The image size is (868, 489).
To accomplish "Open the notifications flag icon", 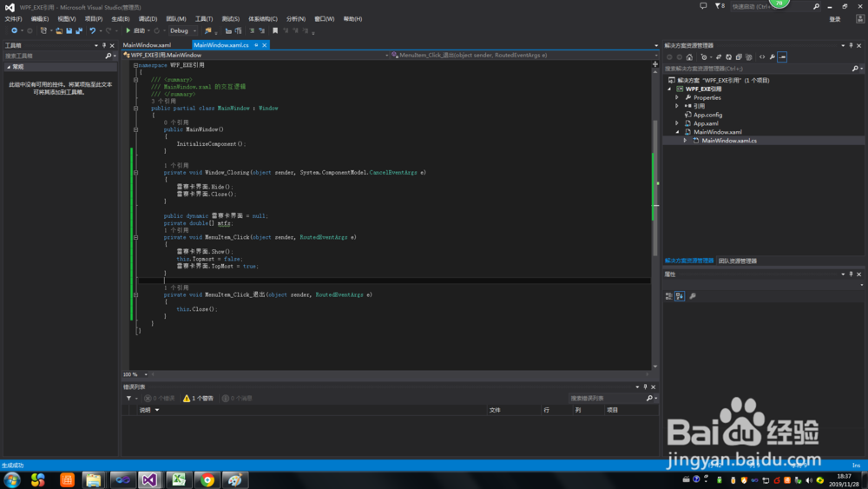I will point(718,6).
